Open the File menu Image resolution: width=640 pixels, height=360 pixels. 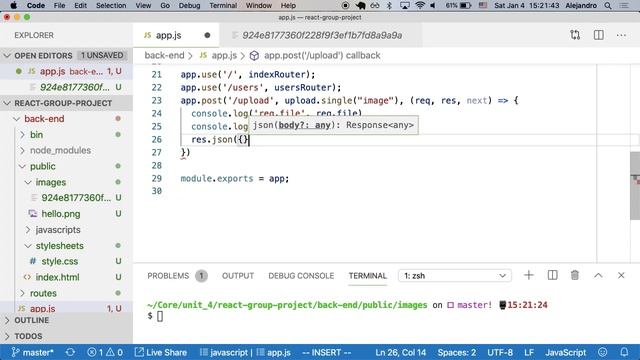click(x=59, y=5)
